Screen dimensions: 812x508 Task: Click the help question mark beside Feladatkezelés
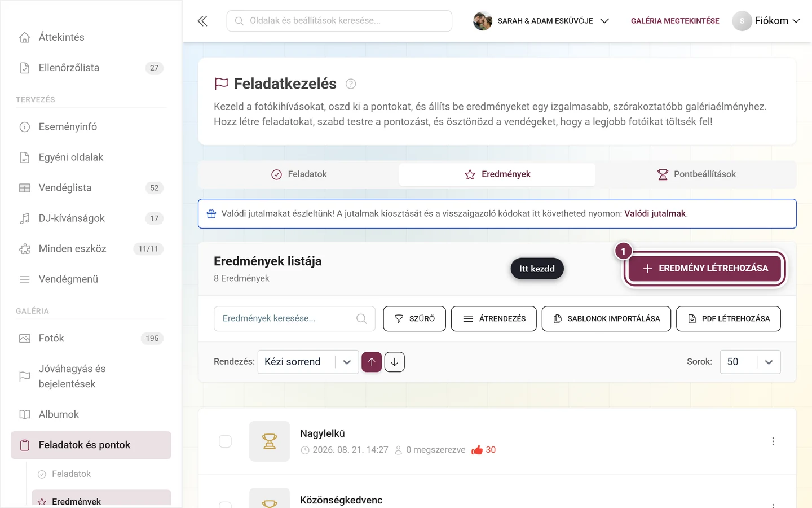click(351, 84)
